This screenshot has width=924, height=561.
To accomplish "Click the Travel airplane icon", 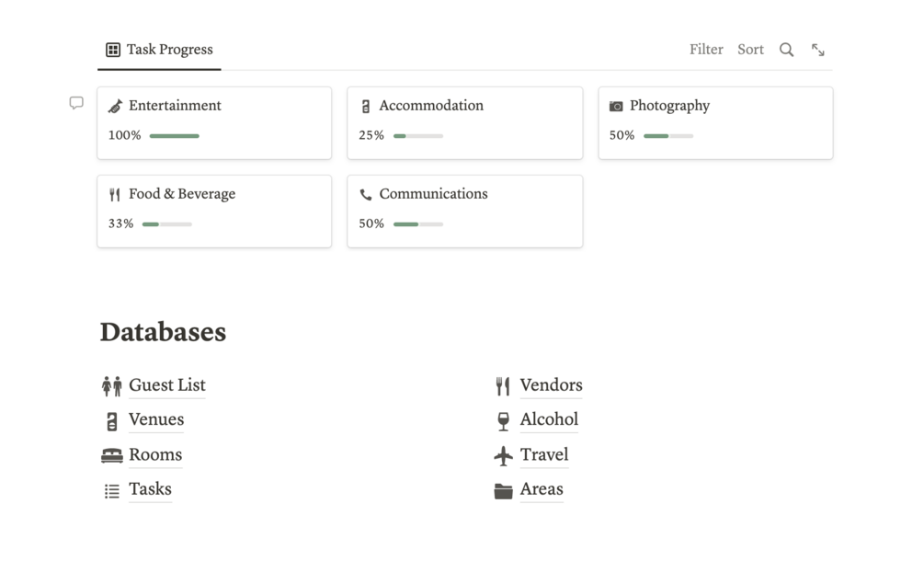I will click(503, 455).
